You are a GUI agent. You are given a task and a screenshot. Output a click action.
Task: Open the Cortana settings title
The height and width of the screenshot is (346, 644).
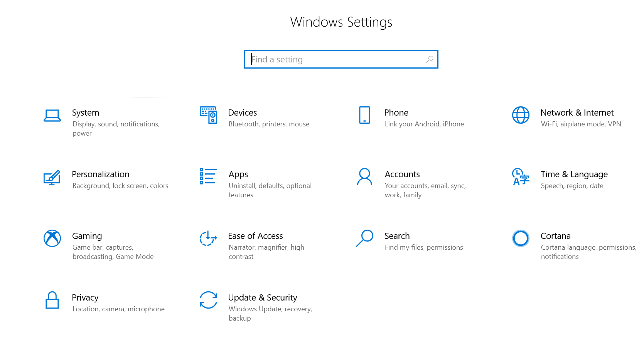555,236
